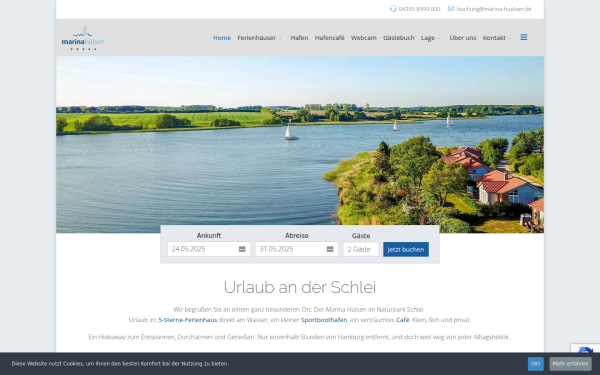This screenshot has height=375, width=600.
Task: Follow the Café text link
Action: [403, 320]
